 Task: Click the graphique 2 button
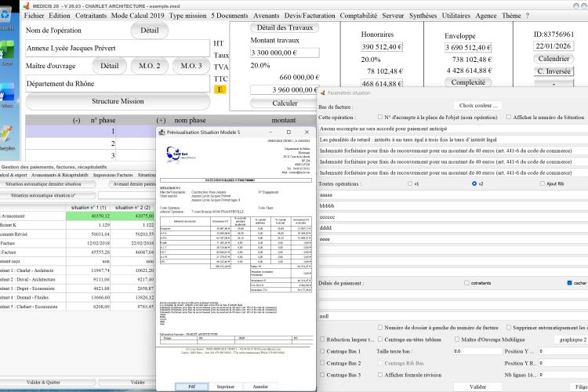[571, 339]
